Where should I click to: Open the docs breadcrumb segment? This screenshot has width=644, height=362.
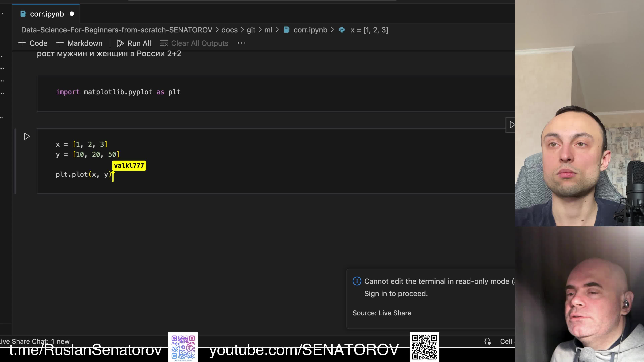[229, 30]
